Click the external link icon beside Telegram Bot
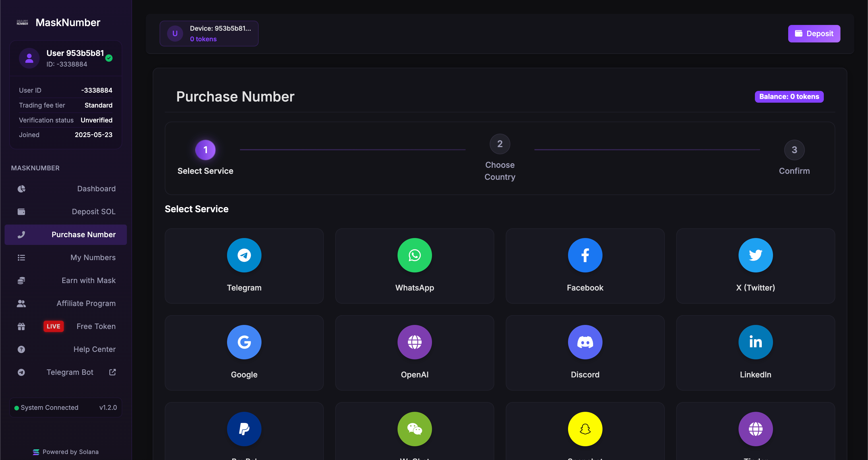This screenshot has height=460, width=868. coord(113,372)
